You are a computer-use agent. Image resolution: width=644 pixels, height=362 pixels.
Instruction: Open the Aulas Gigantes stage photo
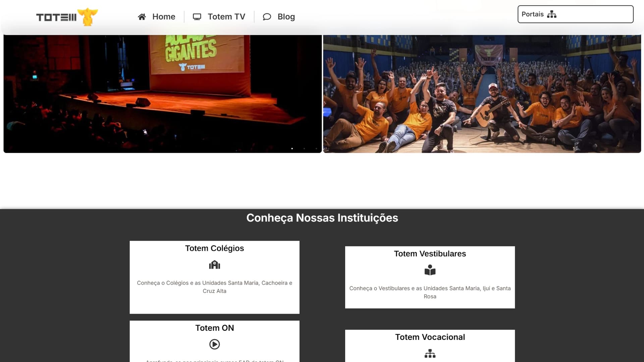pyautogui.click(x=163, y=94)
